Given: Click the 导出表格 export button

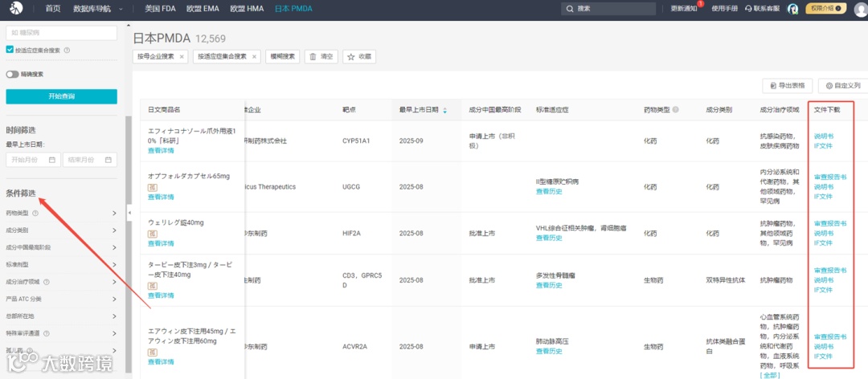Looking at the screenshot, I should 787,86.
